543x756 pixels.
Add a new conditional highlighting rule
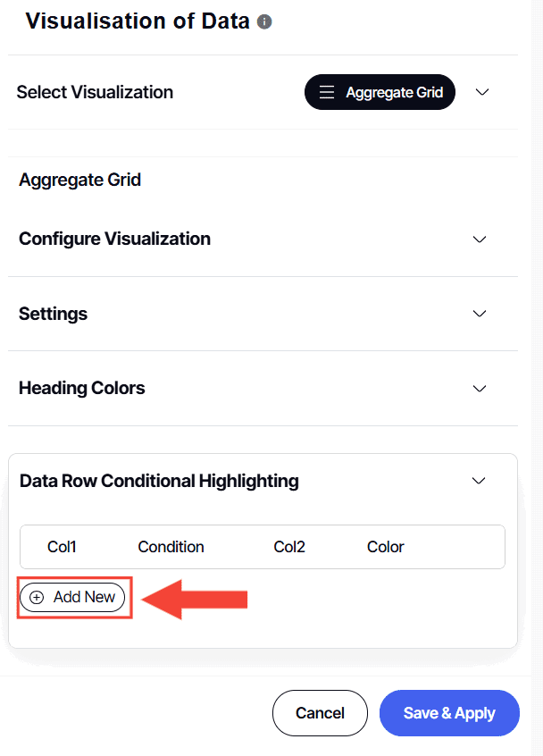pyautogui.click(x=72, y=597)
